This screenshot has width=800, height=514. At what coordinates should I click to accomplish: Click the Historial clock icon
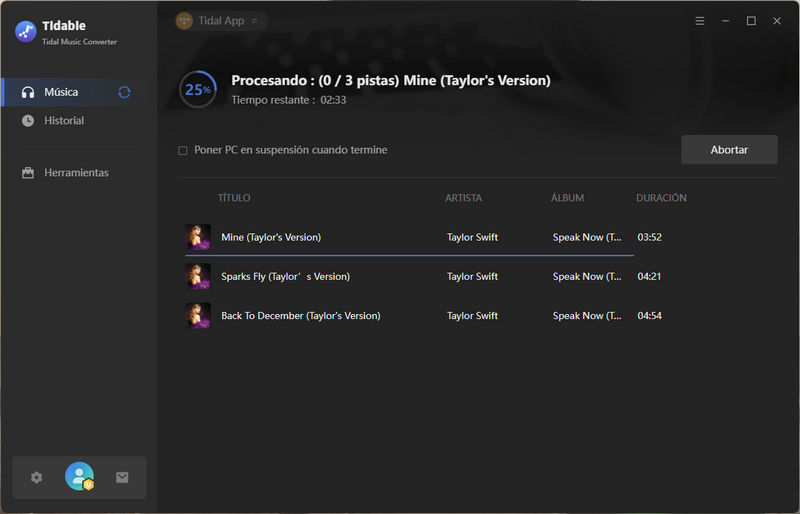click(x=28, y=120)
